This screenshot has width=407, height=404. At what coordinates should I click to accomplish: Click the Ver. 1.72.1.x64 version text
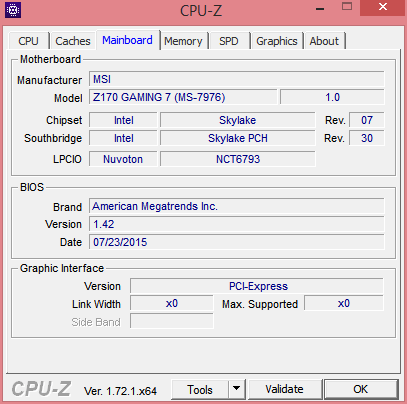[x=120, y=391]
